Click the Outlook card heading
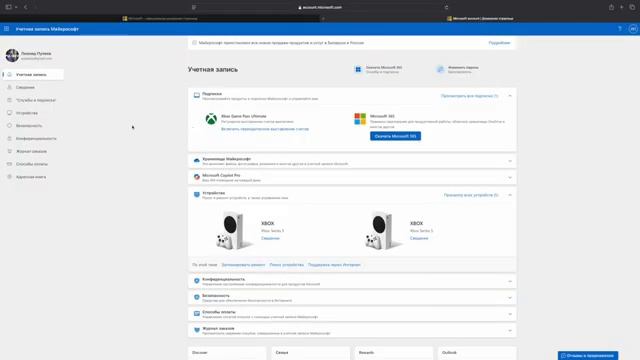Viewport: 640px width, 360px height. (449, 352)
